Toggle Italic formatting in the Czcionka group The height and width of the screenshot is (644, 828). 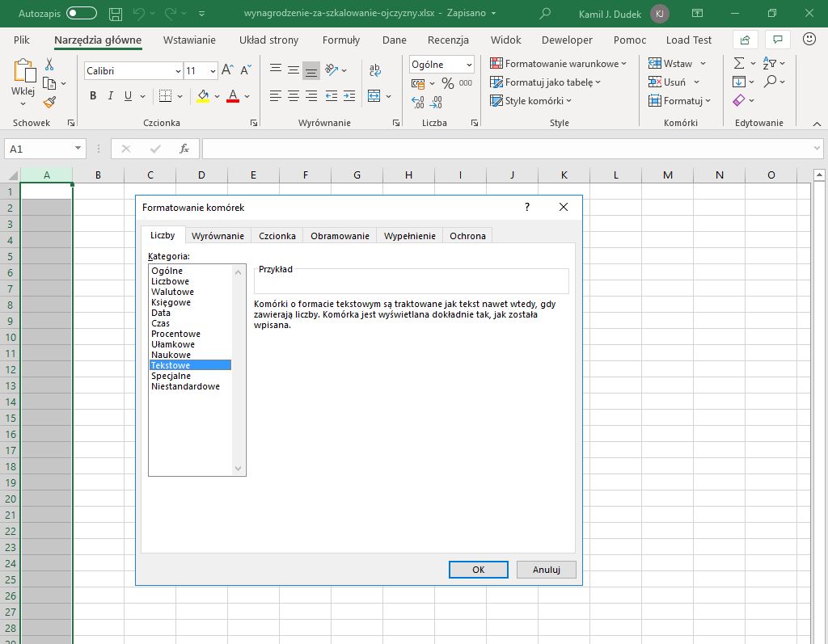point(111,96)
